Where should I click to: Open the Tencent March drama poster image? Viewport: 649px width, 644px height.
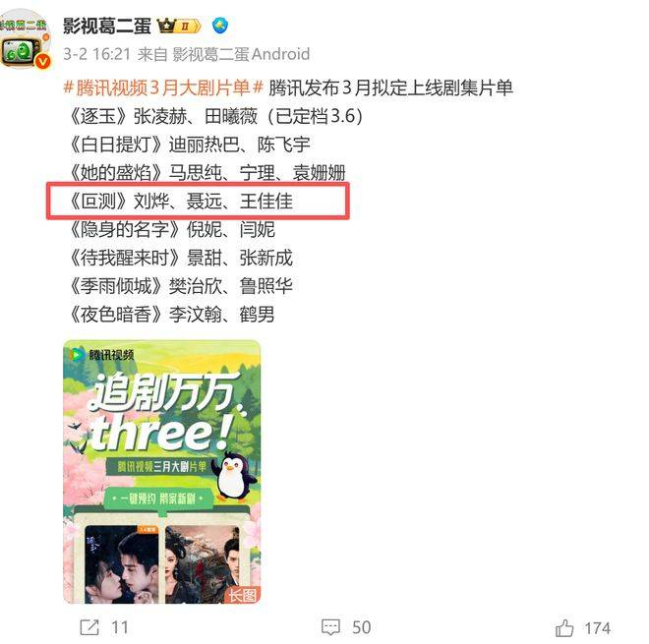(x=162, y=471)
